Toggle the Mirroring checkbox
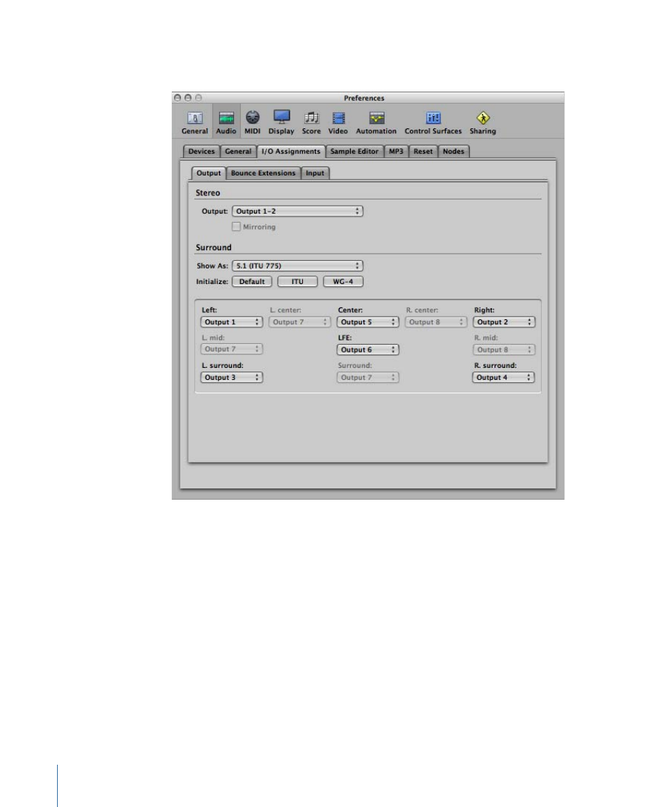 (236, 226)
